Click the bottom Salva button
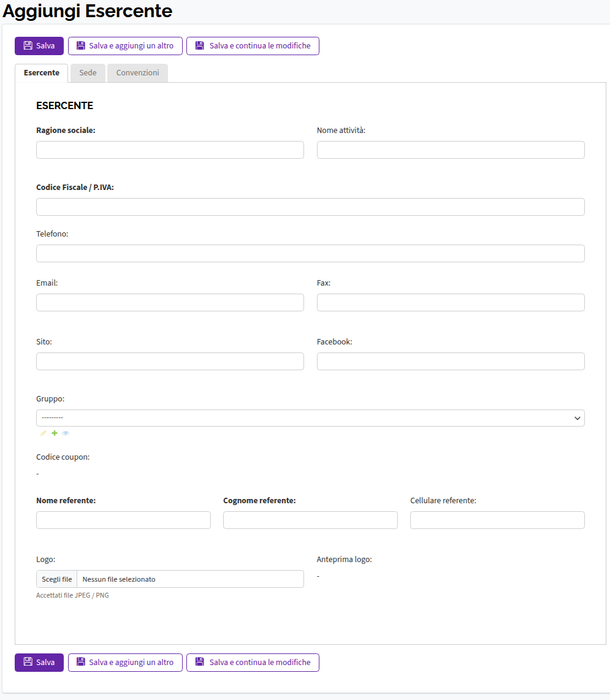Screen dimensions: 610x700 [x=39, y=663]
